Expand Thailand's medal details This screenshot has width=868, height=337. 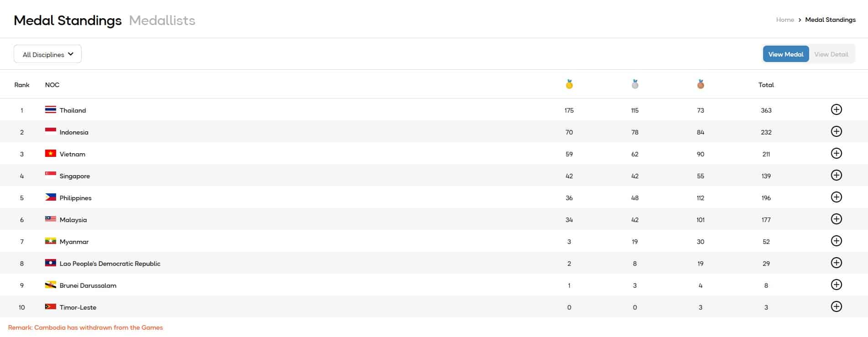pyautogui.click(x=836, y=109)
